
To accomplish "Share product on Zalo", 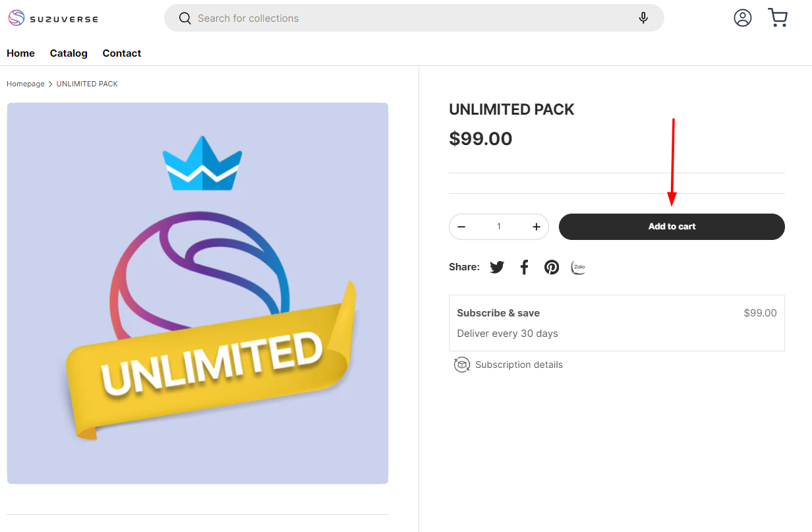I will pos(579,267).
